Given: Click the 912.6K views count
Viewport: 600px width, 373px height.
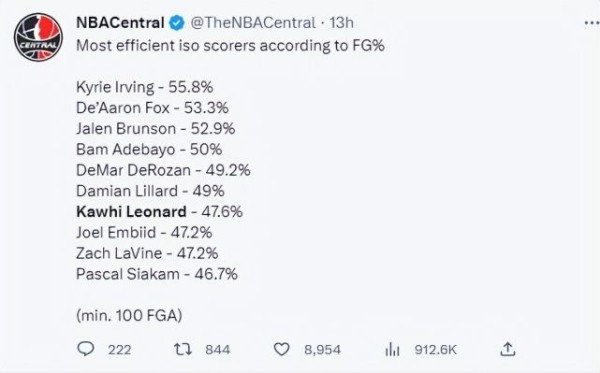Looking at the screenshot, I should pyautogui.click(x=435, y=350).
